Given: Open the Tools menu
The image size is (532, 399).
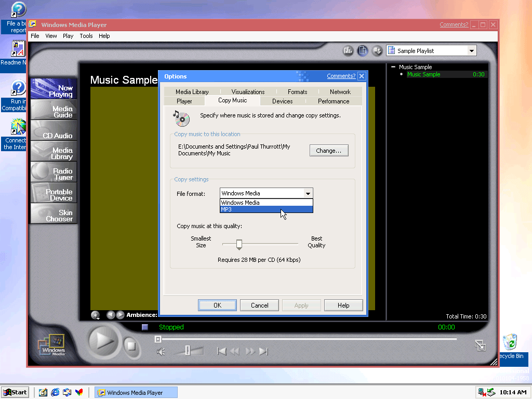Looking at the screenshot, I should click(x=86, y=36).
